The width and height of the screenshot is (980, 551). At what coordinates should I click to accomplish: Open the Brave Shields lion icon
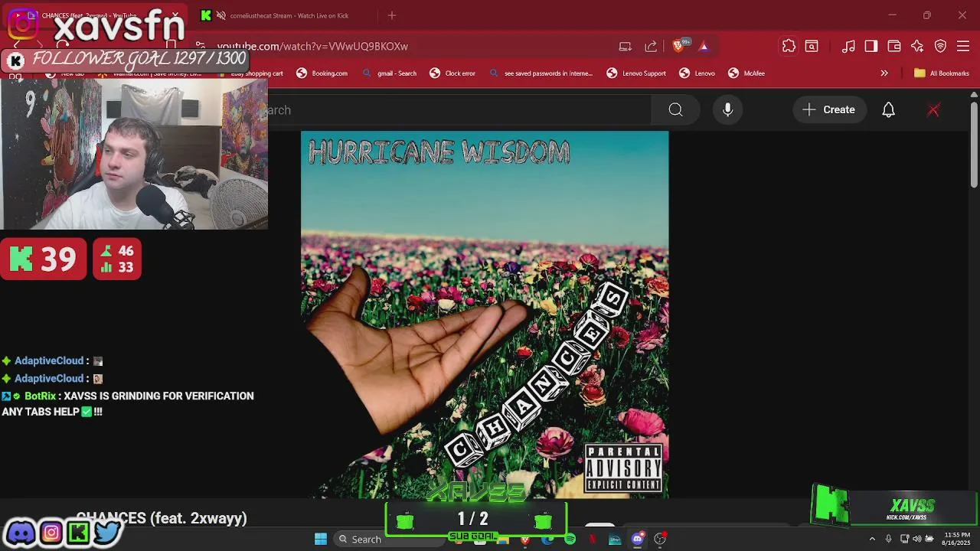pyautogui.click(x=678, y=47)
